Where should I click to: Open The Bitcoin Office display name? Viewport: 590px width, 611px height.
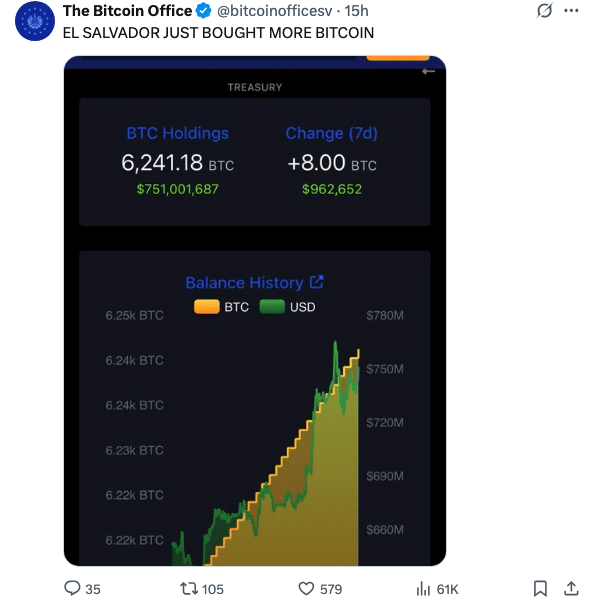127,11
